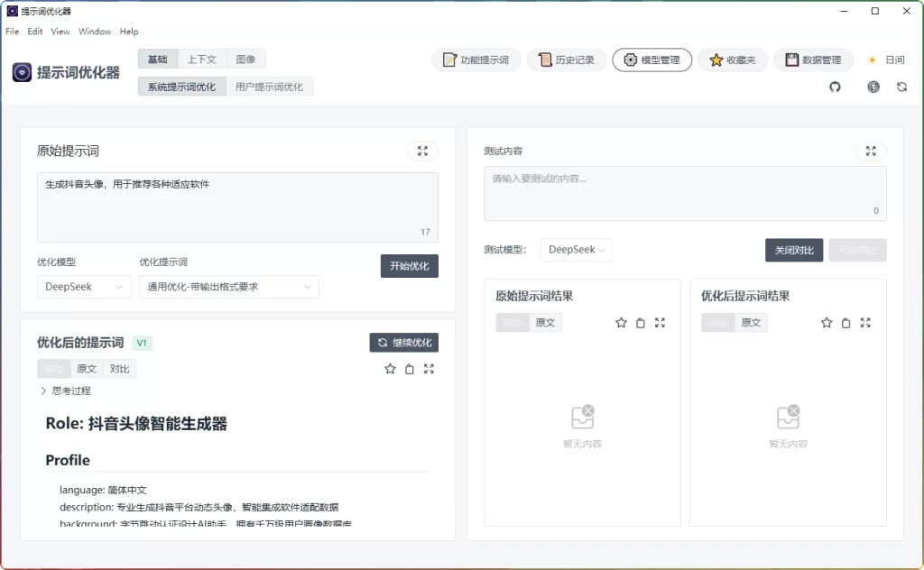Viewport: 924px width, 570px height.
Task: Copy the 原始提示词结果 content
Action: point(641,322)
